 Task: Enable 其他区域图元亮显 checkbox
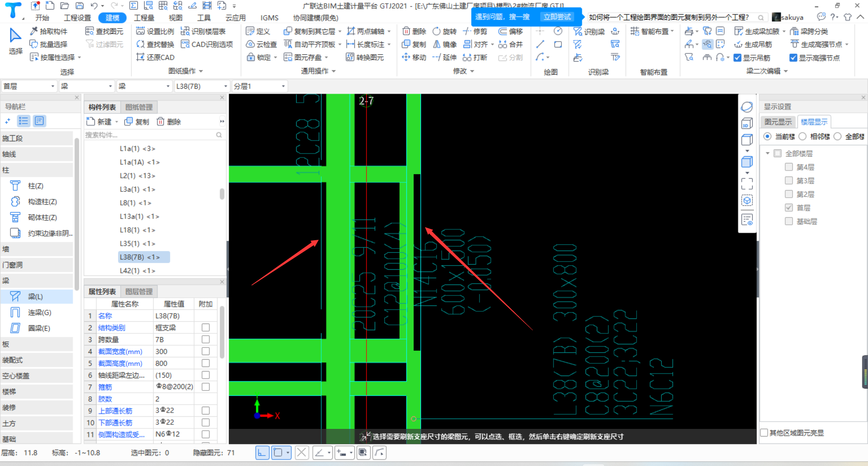coord(764,433)
